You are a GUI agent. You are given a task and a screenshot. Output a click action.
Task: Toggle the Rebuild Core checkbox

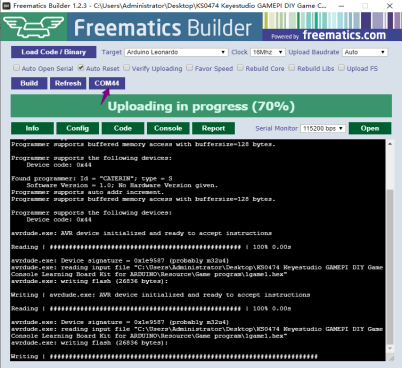(x=240, y=68)
